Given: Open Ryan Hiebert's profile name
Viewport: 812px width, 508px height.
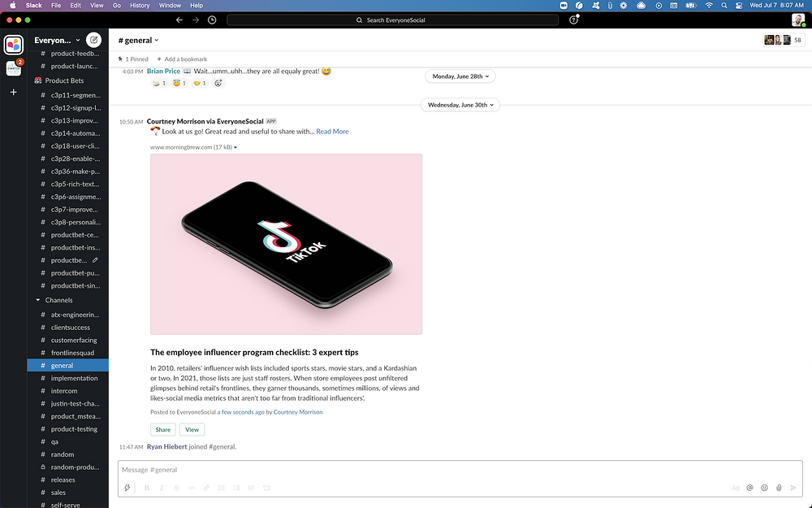Looking at the screenshot, I should tap(166, 446).
